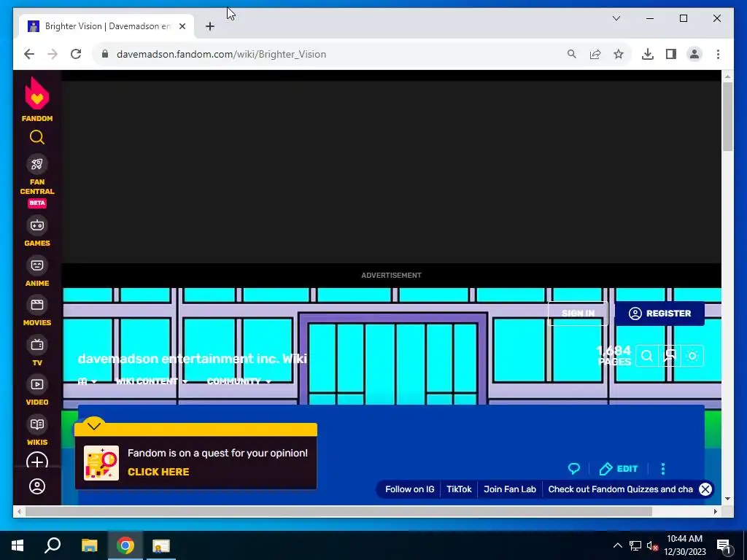Open the taskbar clock and date
Screen dimensions: 747x560
(684, 545)
